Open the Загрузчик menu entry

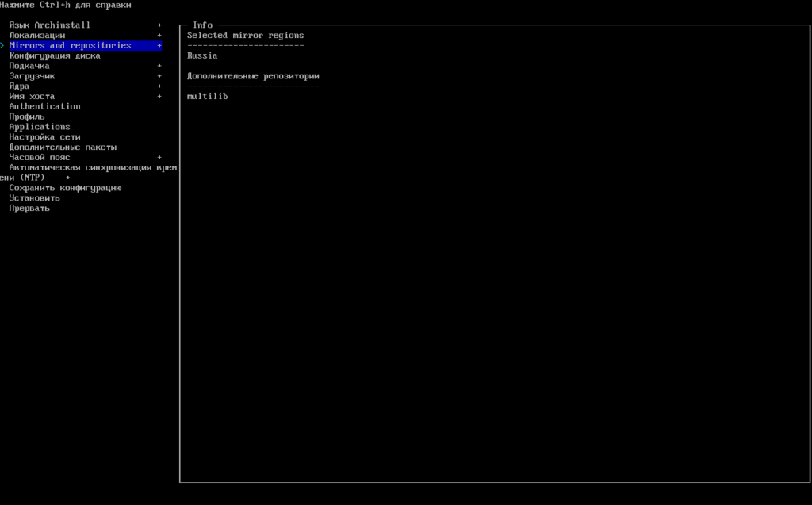tap(32, 77)
